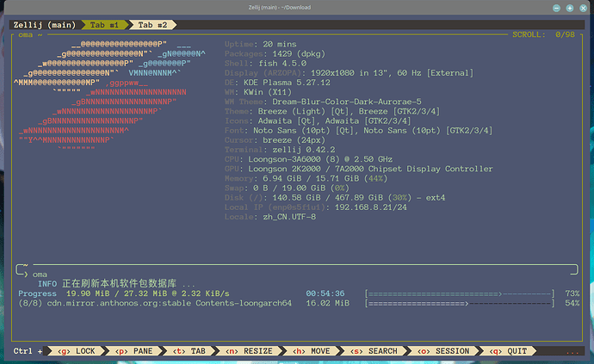Click the 'Memory: 6.94 GiB' line
Image resolution: width=594 pixels, height=364 pixels.
pos(306,179)
